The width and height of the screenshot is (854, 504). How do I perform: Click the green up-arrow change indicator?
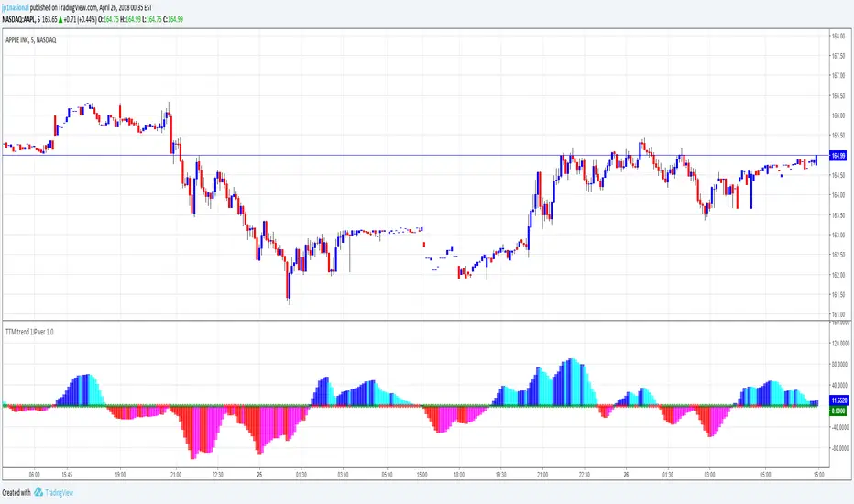tap(60, 19)
